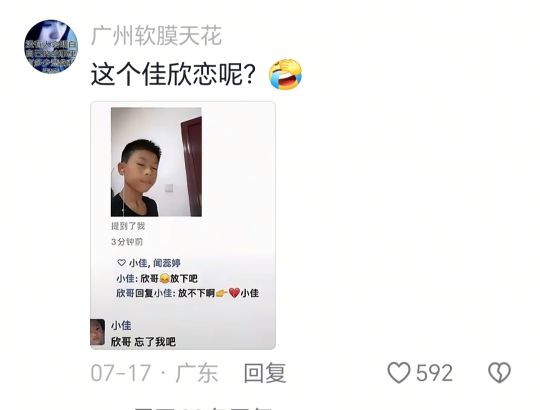Tap the username 广州软膜天花
540x410 pixels.
[156, 36]
